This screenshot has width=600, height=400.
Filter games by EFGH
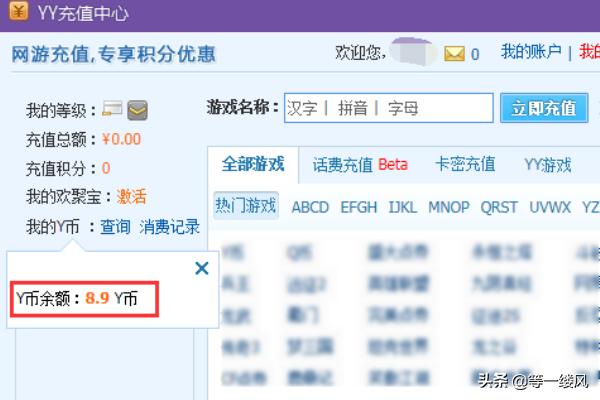[359, 207]
